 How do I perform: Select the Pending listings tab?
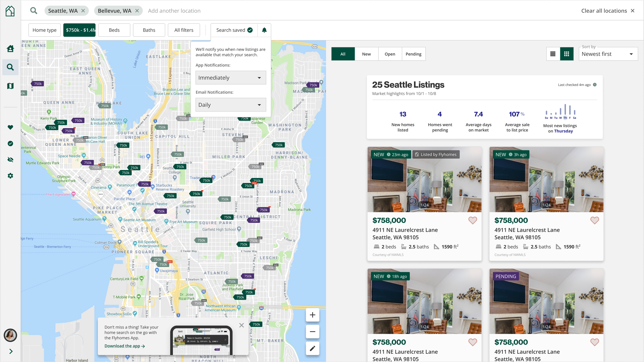(x=413, y=54)
